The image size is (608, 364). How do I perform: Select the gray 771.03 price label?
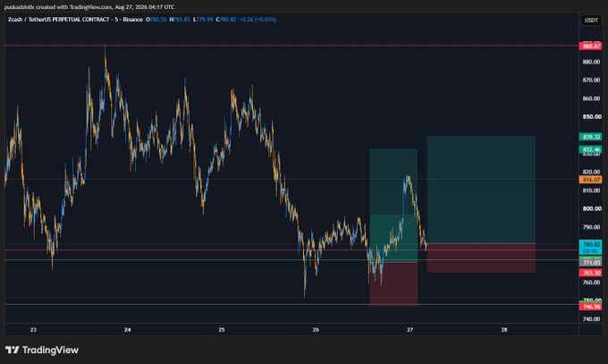(590, 263)
